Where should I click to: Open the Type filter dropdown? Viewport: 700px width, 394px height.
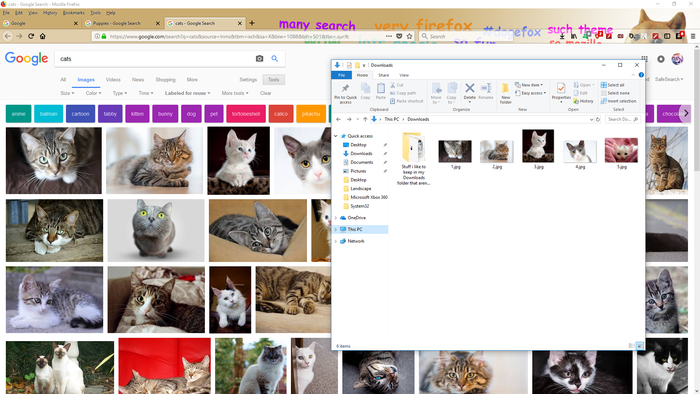click(120, 93)
